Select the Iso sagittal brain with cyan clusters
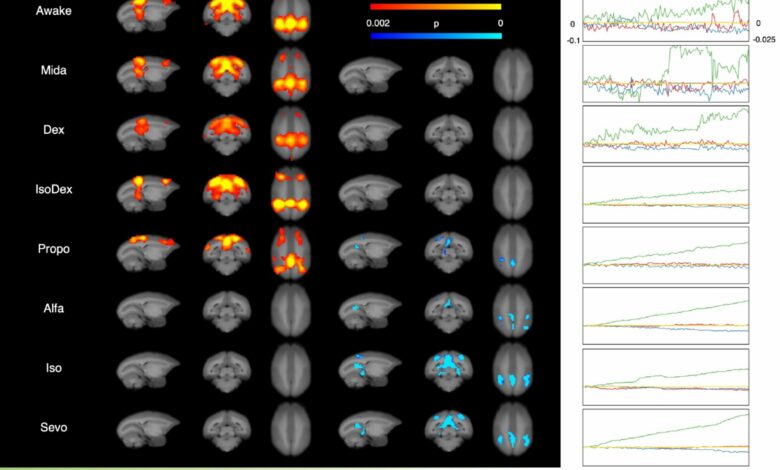Viewport: 780px width, 470px height. [x=371, y=371]
